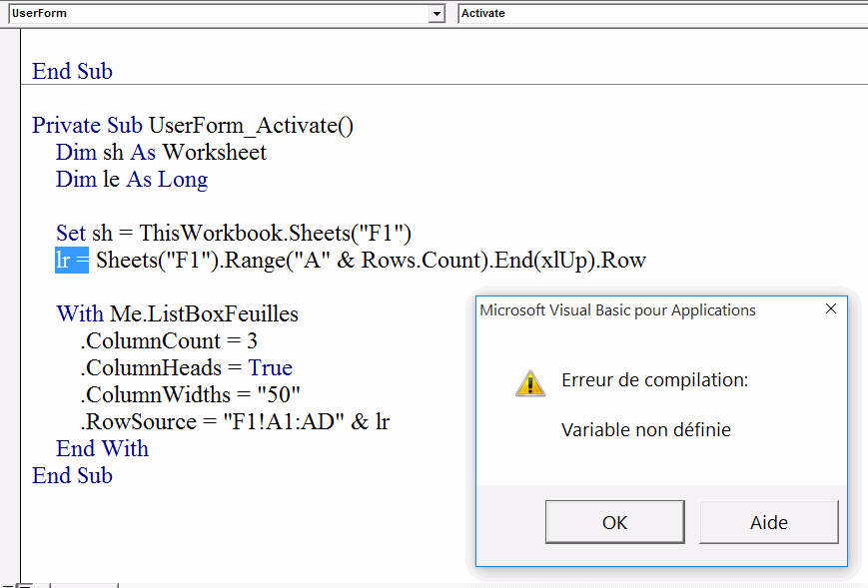Close the Visual Basic error dialog
868x588 pixels.
(831, 309)
